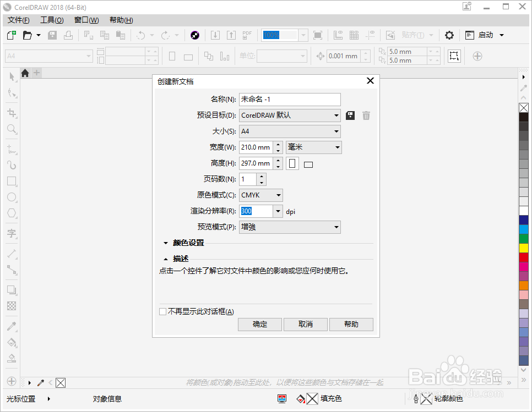Select the Transparency checkerboard tool
Image resolution: width=532 pixels, height=412 pixels.
(12, 306)
